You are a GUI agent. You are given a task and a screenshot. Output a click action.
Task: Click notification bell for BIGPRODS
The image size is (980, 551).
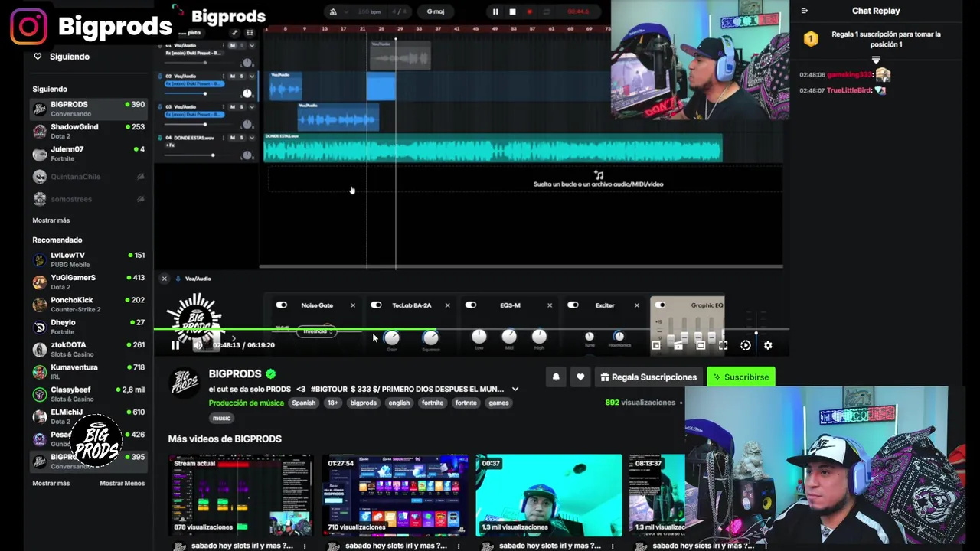coord(556,377)
